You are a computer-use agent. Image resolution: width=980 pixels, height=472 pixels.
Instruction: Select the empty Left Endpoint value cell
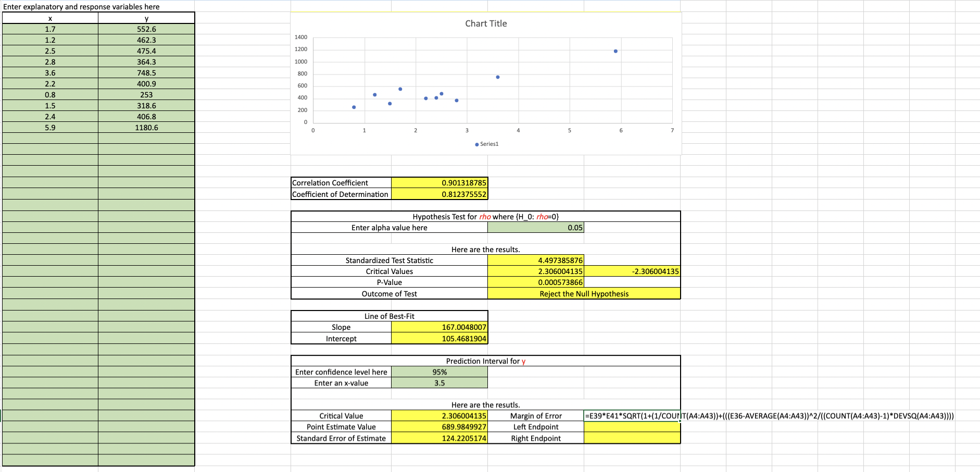point(632,427)
